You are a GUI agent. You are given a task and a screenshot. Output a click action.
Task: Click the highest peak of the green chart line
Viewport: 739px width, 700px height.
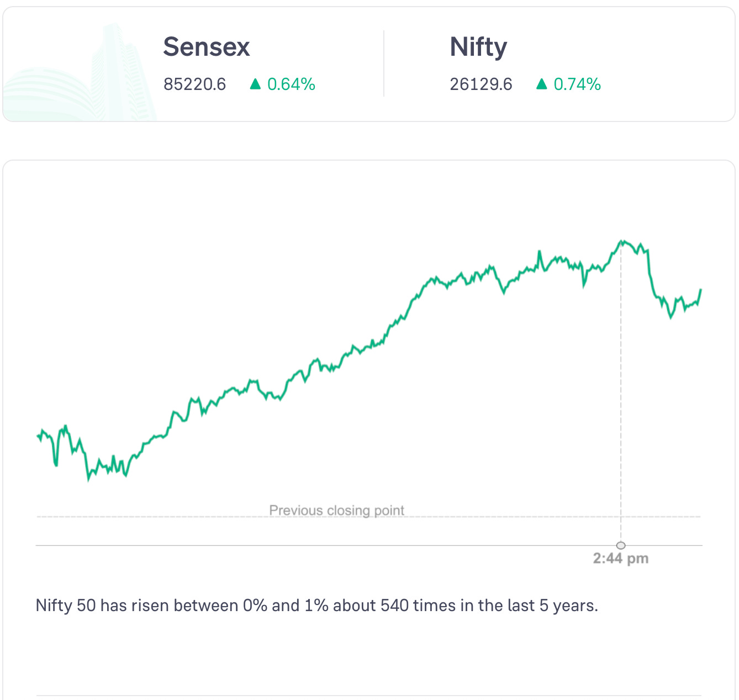pos(622,241)
